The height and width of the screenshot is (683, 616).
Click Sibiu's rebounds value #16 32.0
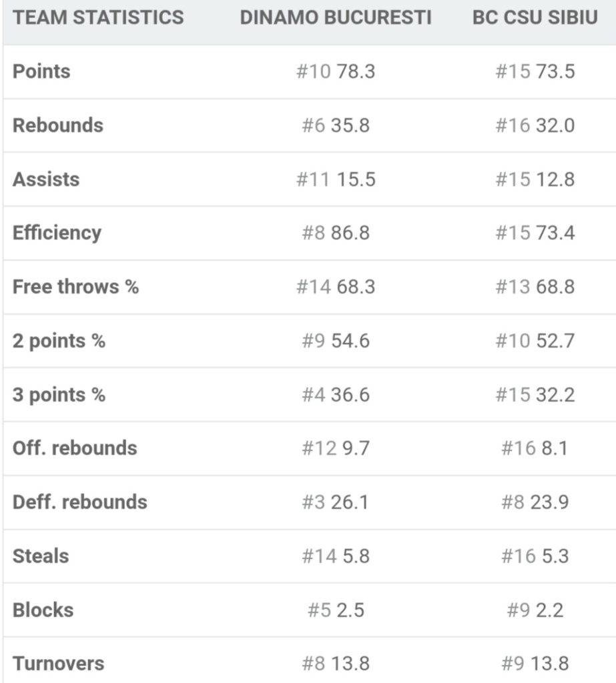pyautogui.click(x=535, y=125)
